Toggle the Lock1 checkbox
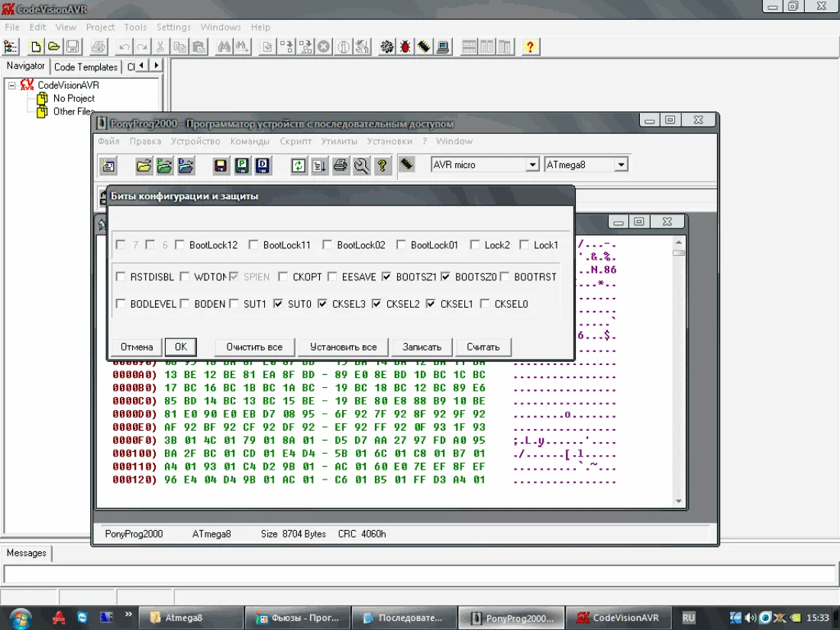 [524, 245]
